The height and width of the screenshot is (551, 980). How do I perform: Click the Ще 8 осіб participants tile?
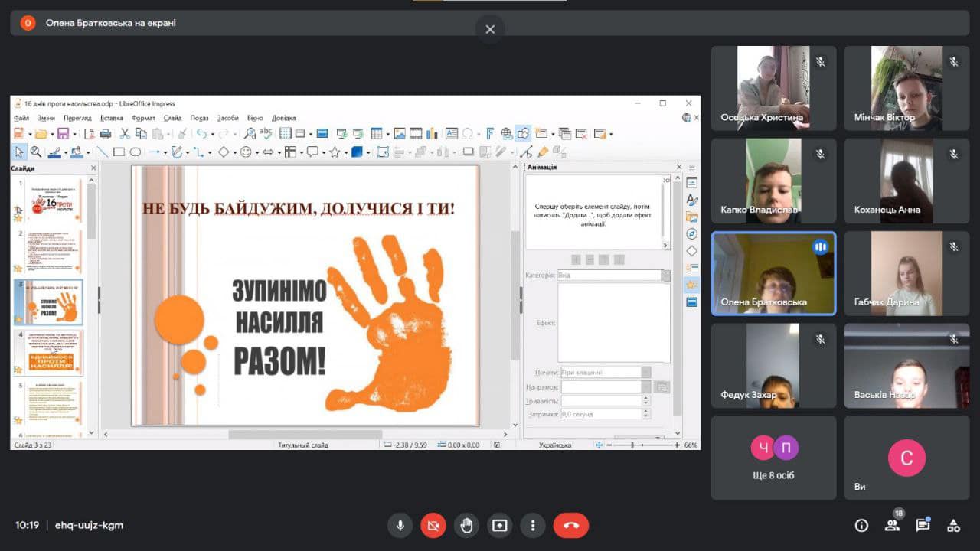click(x=773, y=458)
